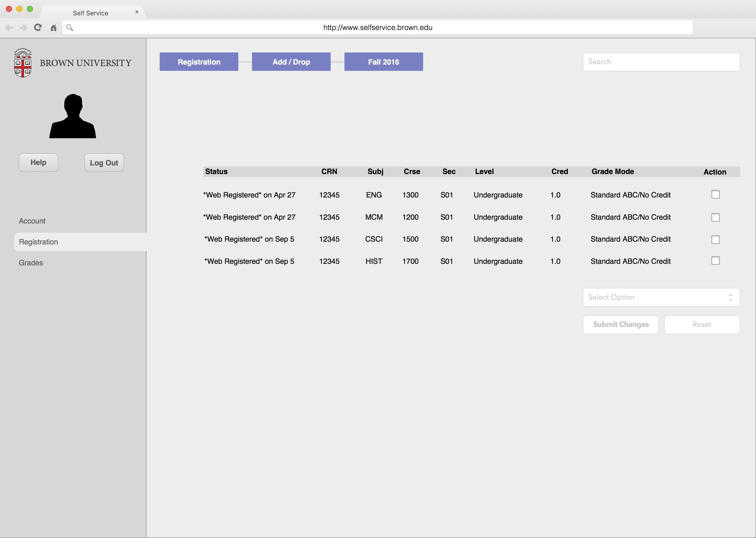Viewport: 756px width, 538px height.
Task: Check the Action box for MCM 1200
Action: (x=716, y=217)
